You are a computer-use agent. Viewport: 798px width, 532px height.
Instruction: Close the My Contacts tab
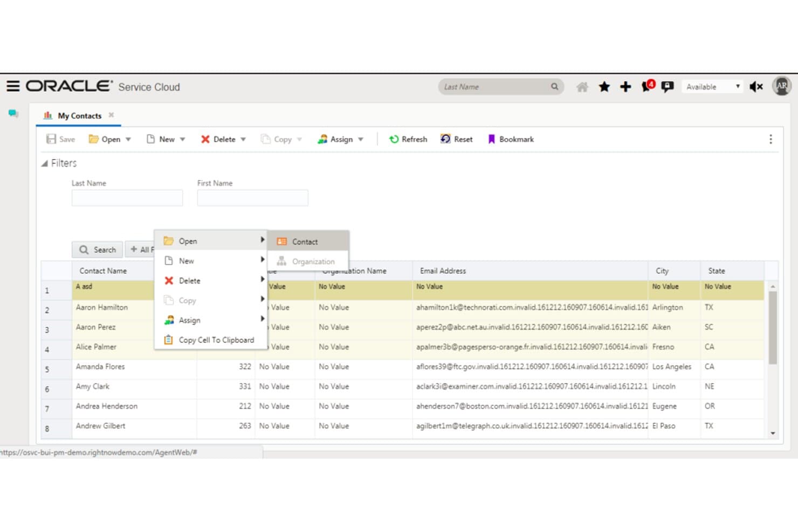click(x=111, y=115)
